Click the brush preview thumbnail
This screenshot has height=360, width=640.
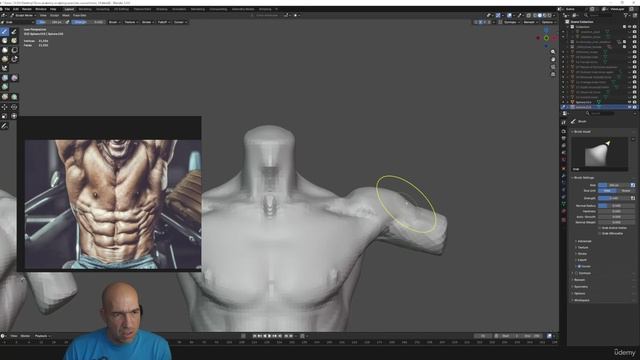tap(600, 154)
